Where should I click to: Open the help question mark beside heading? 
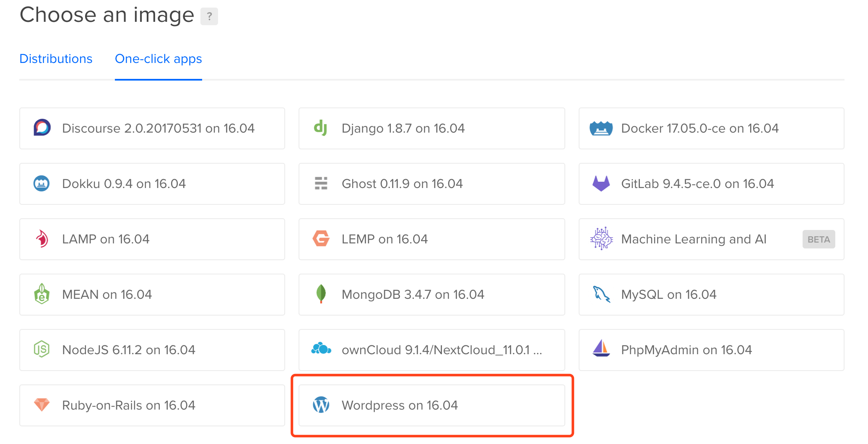coord(209,16)
